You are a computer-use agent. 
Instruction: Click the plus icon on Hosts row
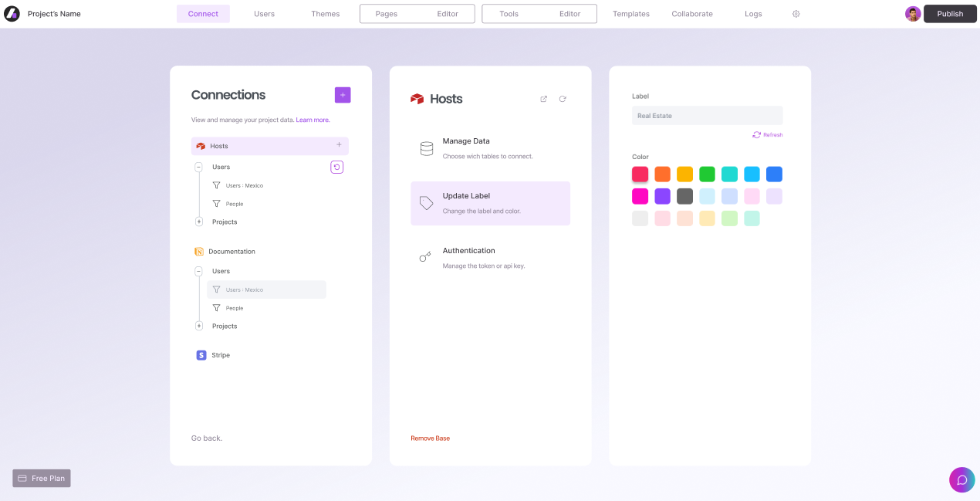[339, 144]
